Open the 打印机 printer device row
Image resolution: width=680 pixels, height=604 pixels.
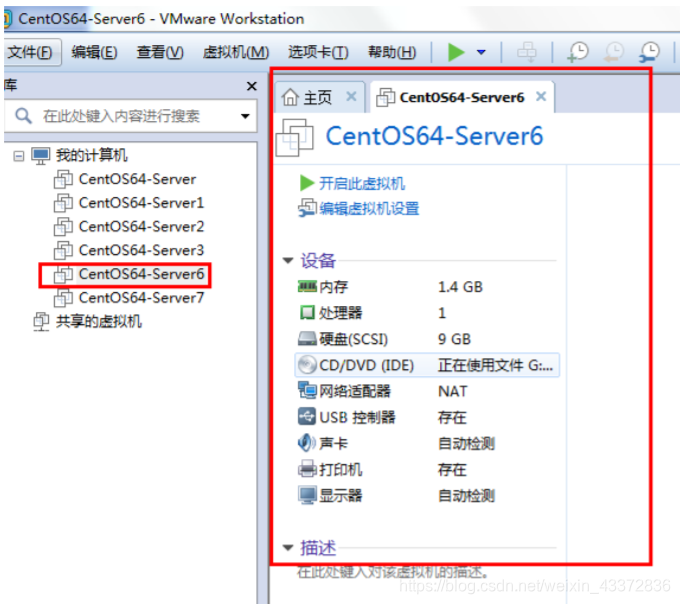427,470
